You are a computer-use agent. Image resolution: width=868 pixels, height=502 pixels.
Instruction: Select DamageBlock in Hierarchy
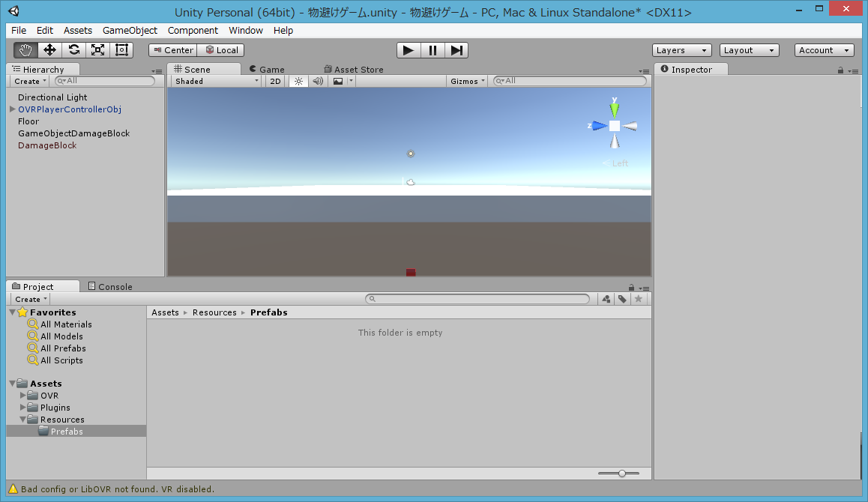[47, 145]
